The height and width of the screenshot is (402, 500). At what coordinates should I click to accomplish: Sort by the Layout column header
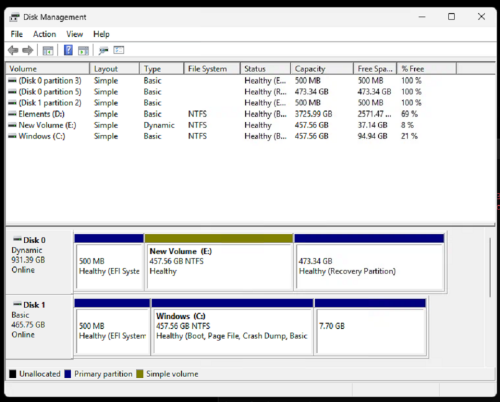(115, 69)
